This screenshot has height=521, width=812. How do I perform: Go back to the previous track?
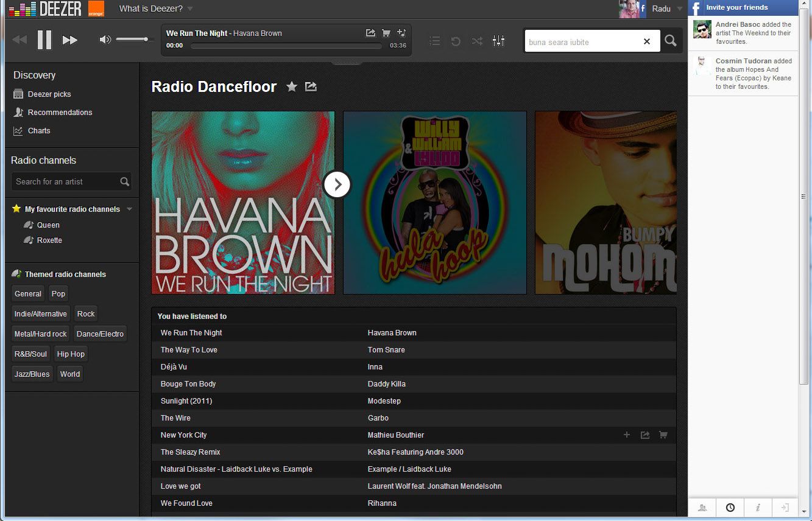pyautogui.click(x=19, y=40)
